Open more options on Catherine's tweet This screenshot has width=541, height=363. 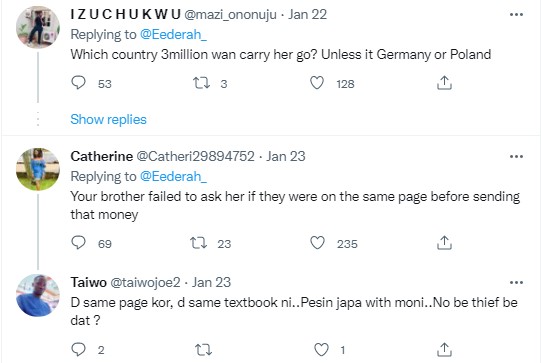[516, 157]
